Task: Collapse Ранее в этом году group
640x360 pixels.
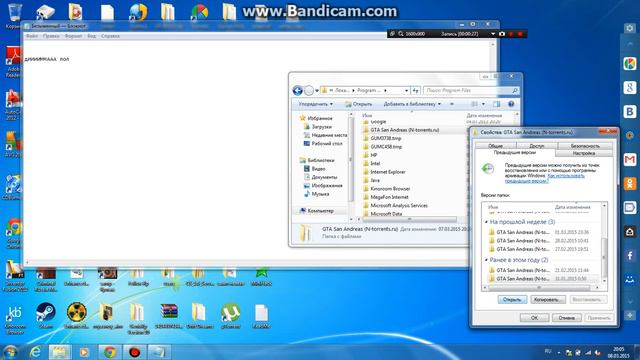Action: [486, 260]
